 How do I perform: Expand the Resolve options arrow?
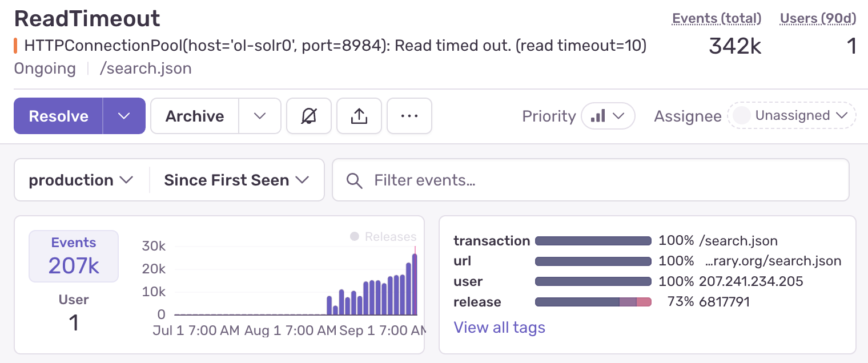(124, 116)
